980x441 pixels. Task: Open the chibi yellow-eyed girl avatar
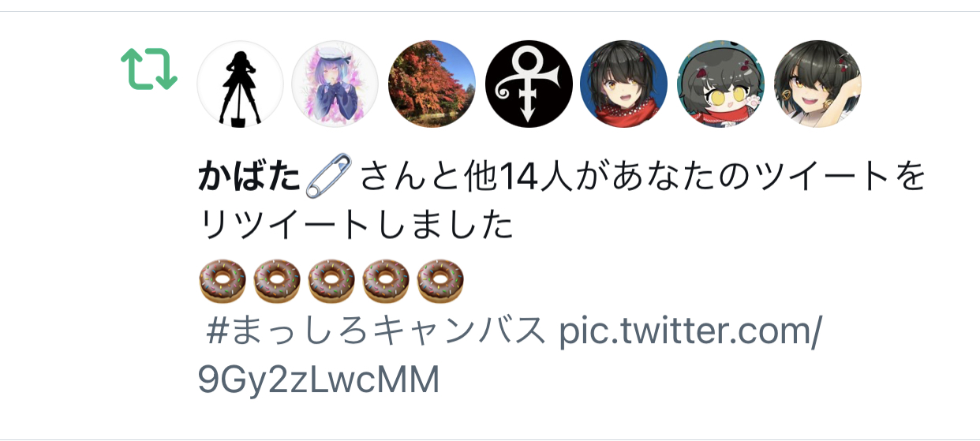[x=721, y=84]
